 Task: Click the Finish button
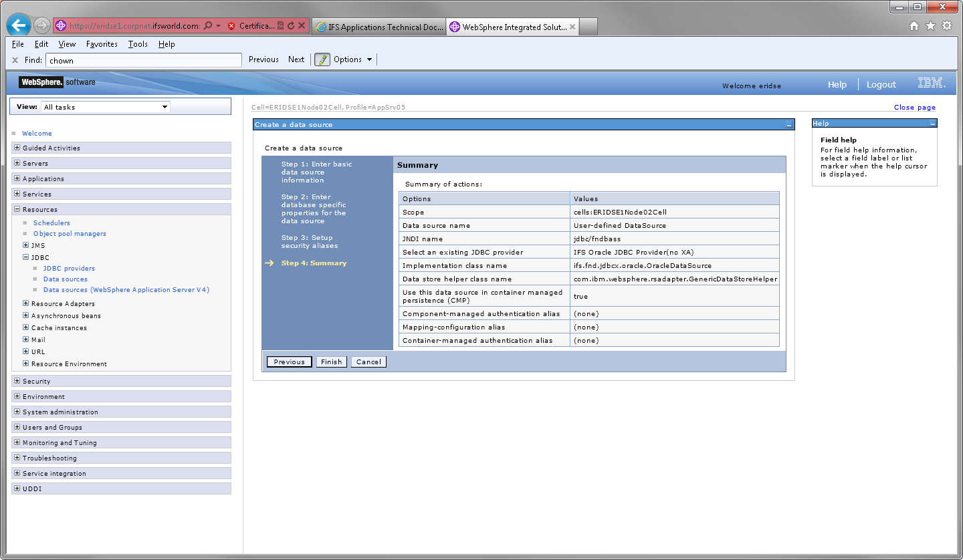331,362
